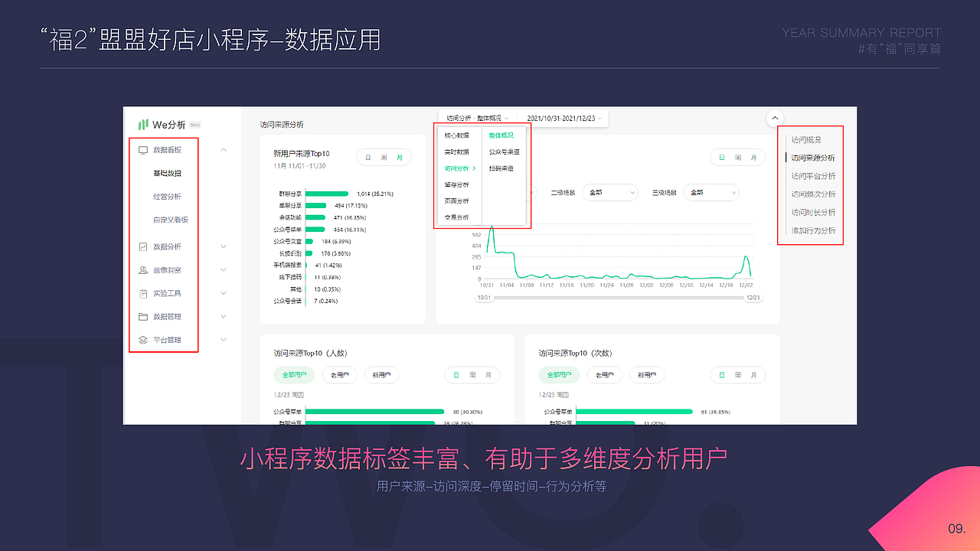Choose 留存分析 in the dropdown menu
Viewport: 980px width, 551px height.
(457, 184)
